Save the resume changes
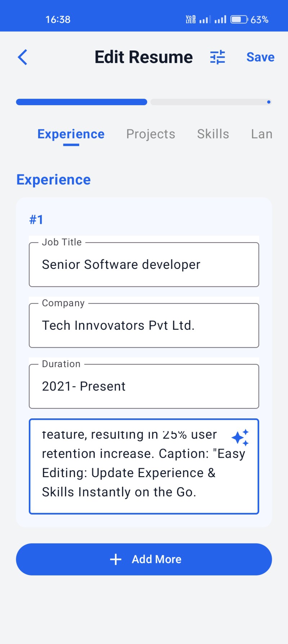Image resolution: width=288 pixels, height=644 pixels. 260,57
